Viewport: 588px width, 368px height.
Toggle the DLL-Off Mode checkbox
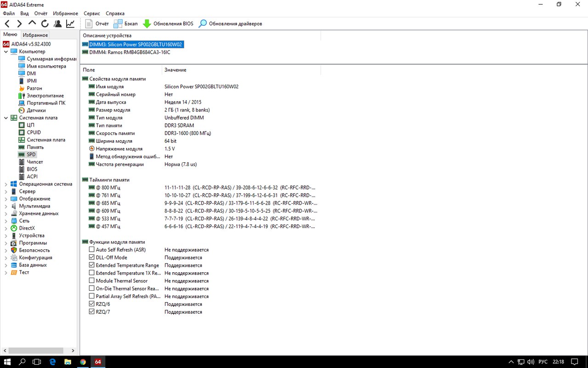tap(91, 258)
